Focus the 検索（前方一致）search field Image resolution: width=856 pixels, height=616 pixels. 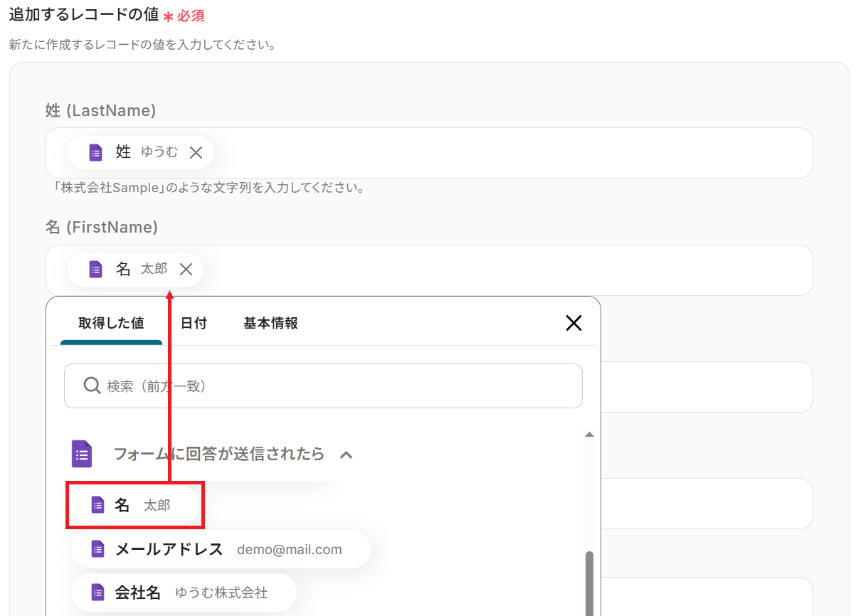(x=323, y=386)
